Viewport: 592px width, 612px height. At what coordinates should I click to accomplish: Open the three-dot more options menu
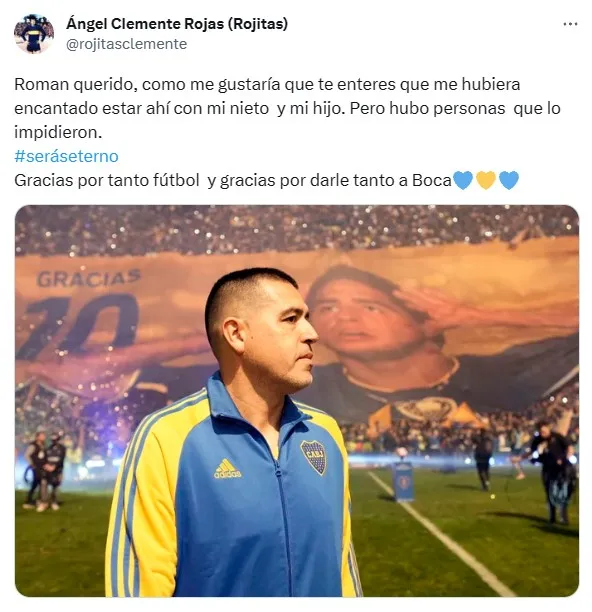pos(570,24)
